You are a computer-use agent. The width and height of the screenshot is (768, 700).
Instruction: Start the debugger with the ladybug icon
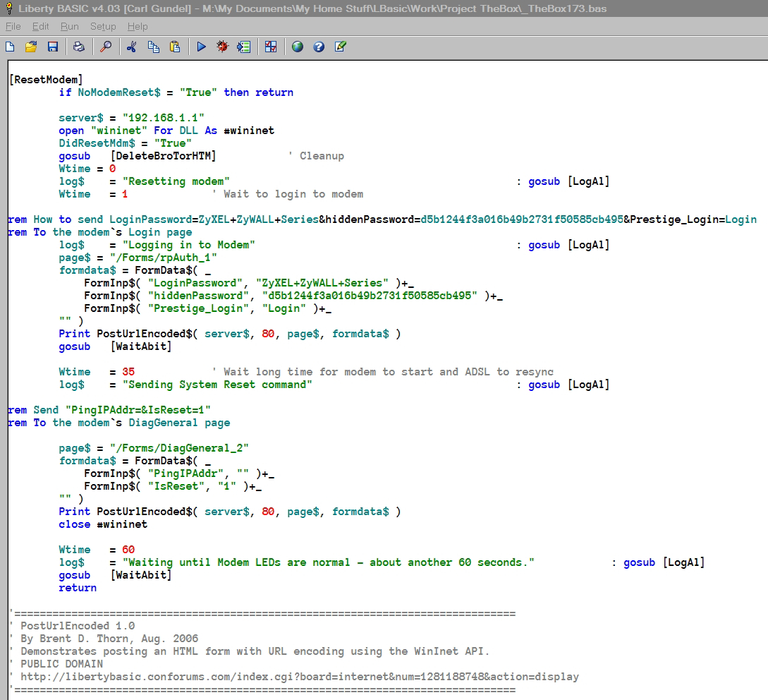coord(223,47)
